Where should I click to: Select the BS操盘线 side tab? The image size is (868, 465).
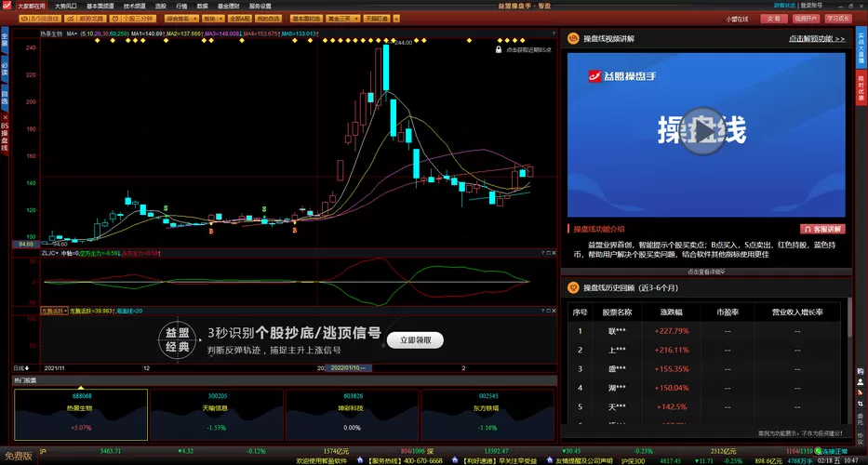tap(5, 136)
